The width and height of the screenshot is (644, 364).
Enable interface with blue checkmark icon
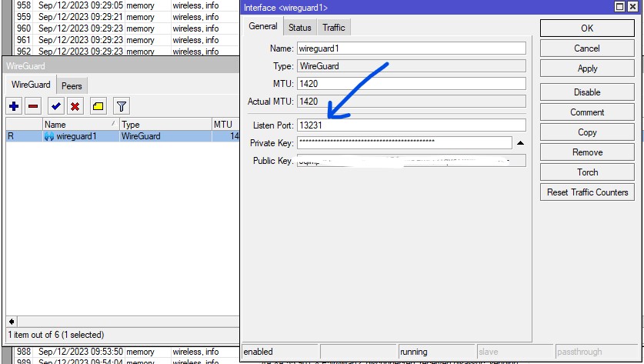(x=56, y=106)
